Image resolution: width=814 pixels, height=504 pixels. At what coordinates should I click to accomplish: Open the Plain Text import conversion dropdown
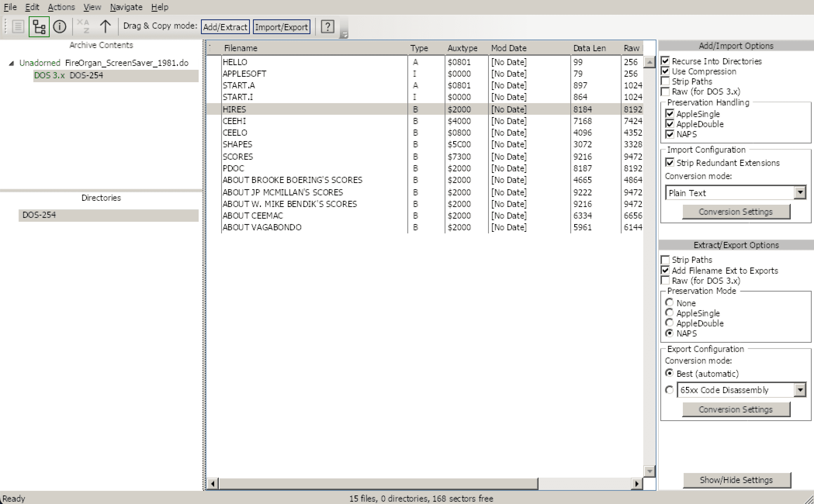pyautogui.click(x=736, y=193)
